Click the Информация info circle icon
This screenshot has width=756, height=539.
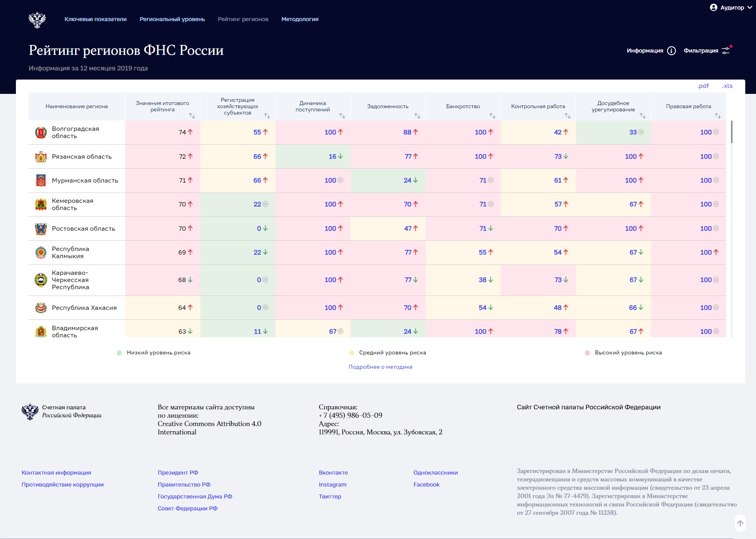tap(671, 51)
